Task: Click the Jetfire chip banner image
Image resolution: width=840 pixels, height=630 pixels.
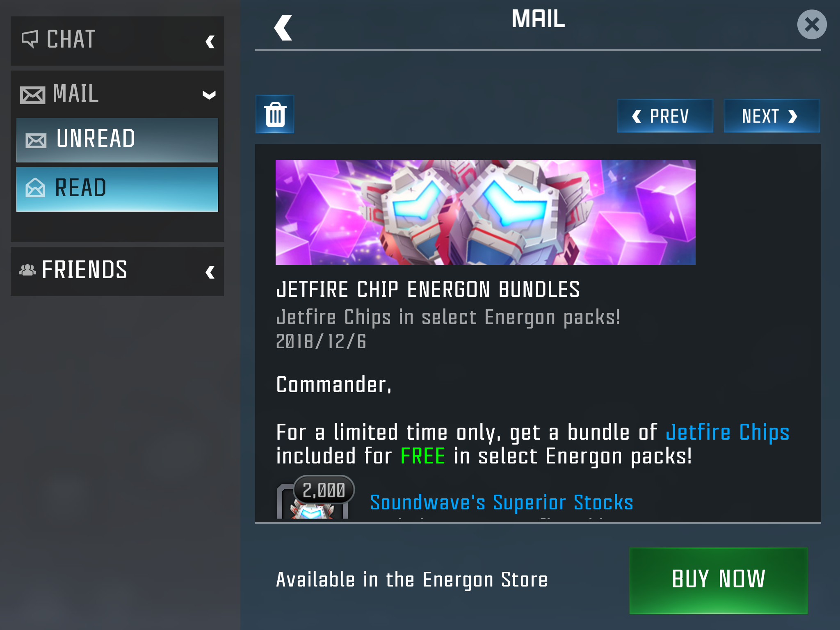Action: point(486,212)
